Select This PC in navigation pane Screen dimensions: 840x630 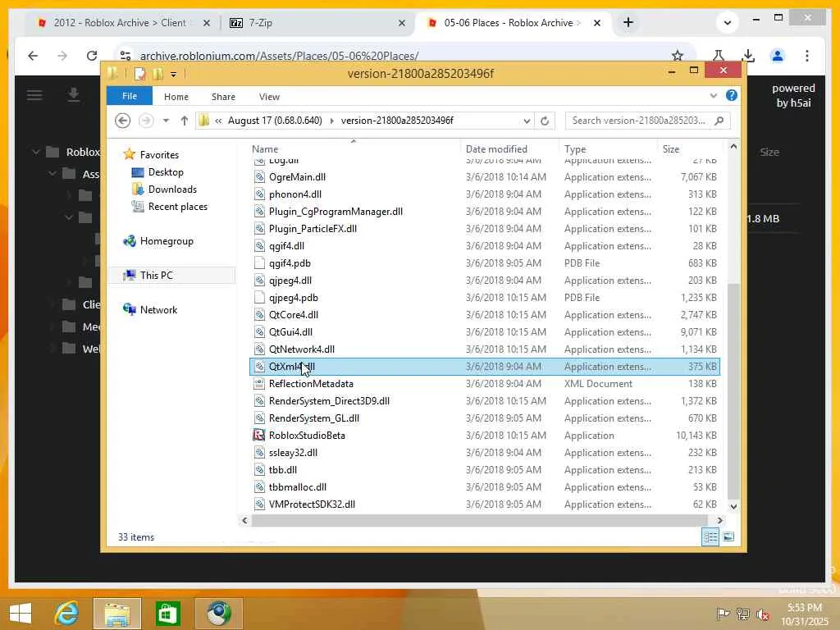pyautogui.click(x=171, y=276)
